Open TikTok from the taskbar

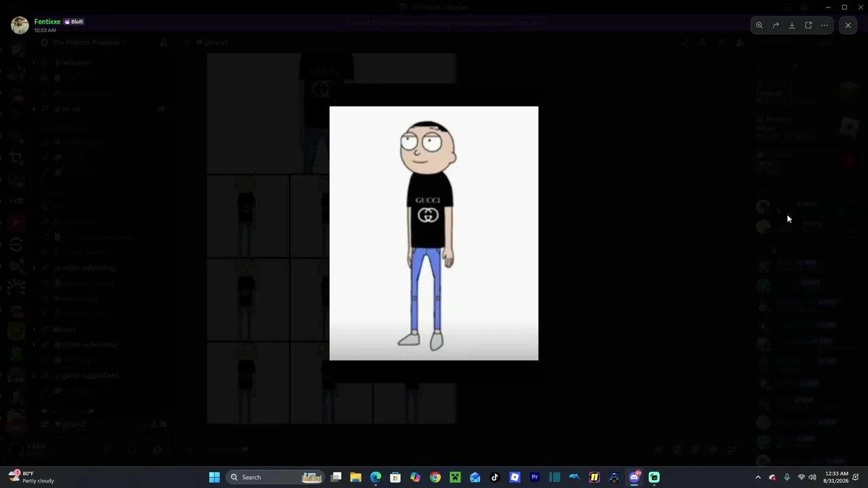point(495,477)
